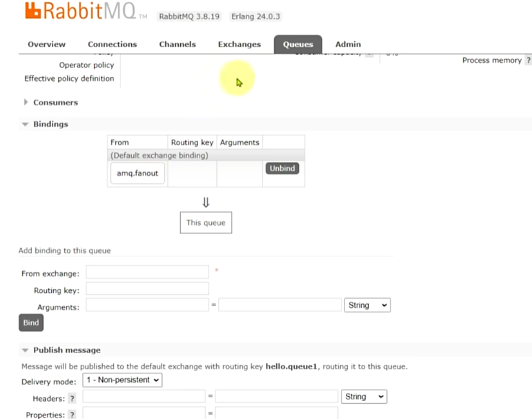Open the Properties help question mark
532x419 pixels.
click(x=72, y=415)
